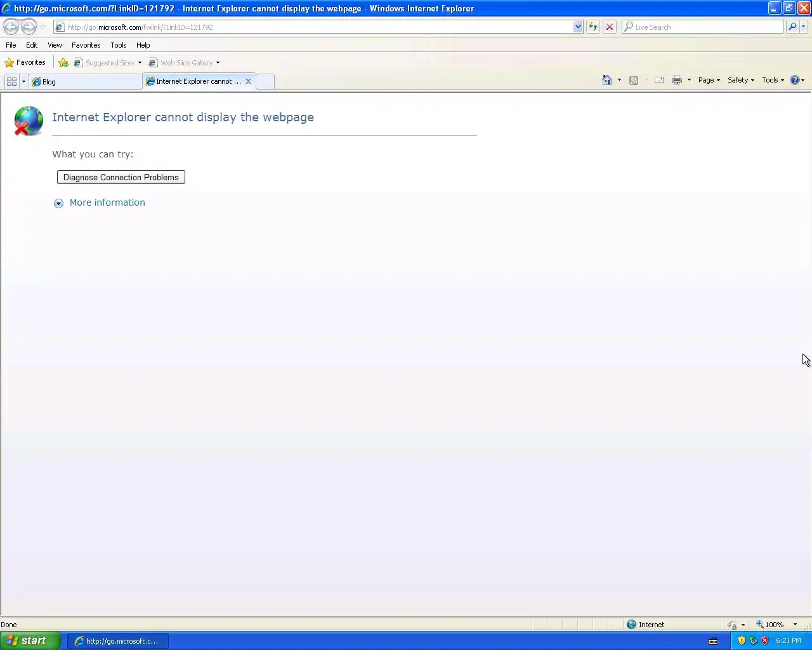Click the Internet security zone globe
Viewport: 812px width, 650px height.
click(x=631, y=624)
